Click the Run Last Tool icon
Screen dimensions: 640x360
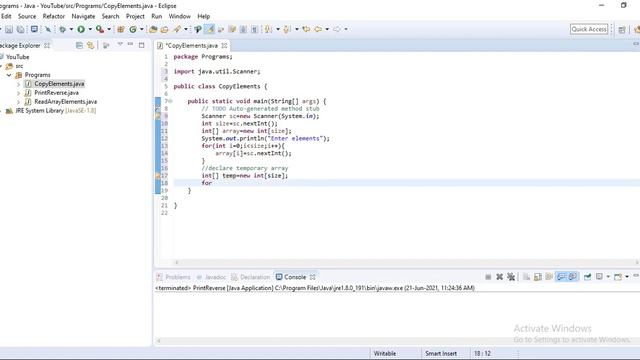point(99,29)
